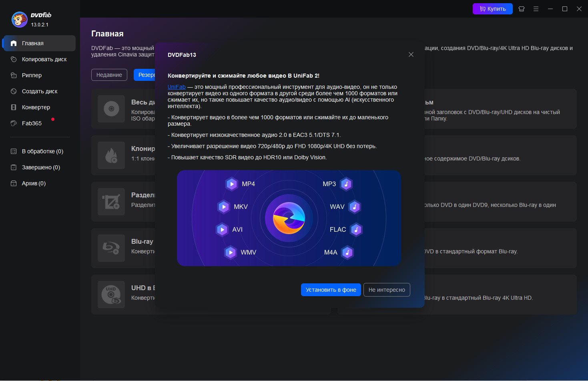Show Завершено (0) finished tasks

39,167
